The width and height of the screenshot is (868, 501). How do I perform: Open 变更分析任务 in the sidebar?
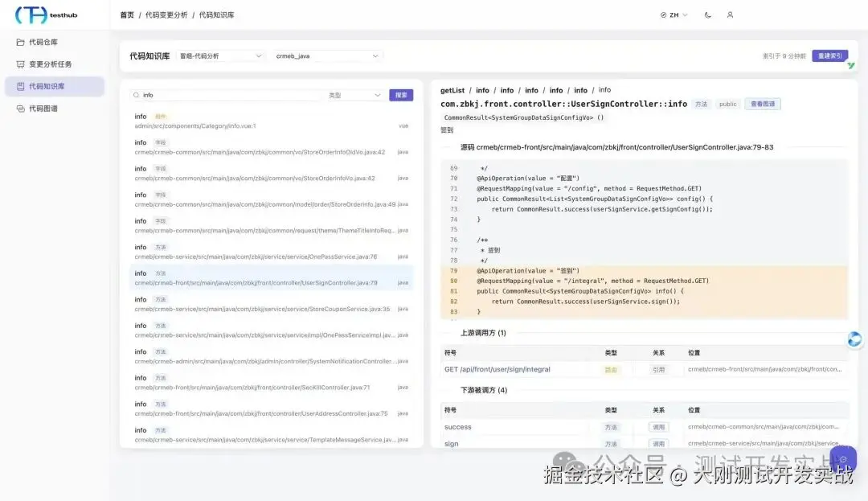click(x=55, y=64)
